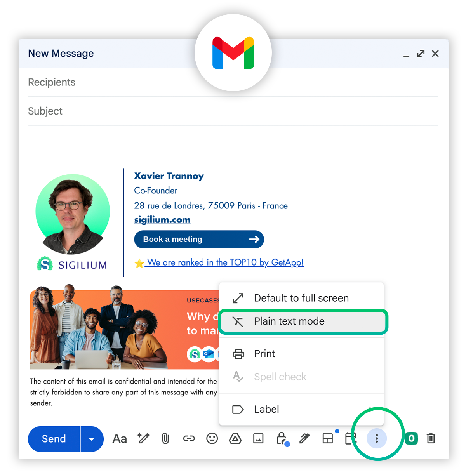Click the green Sigilium extension badge

(x=411, y=439)
